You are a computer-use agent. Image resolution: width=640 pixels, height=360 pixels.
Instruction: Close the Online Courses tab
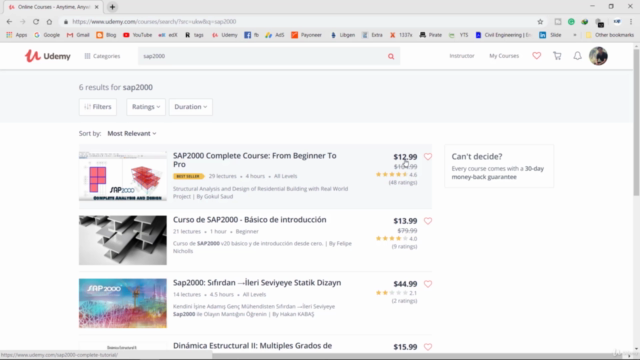[x=97, y=7]
